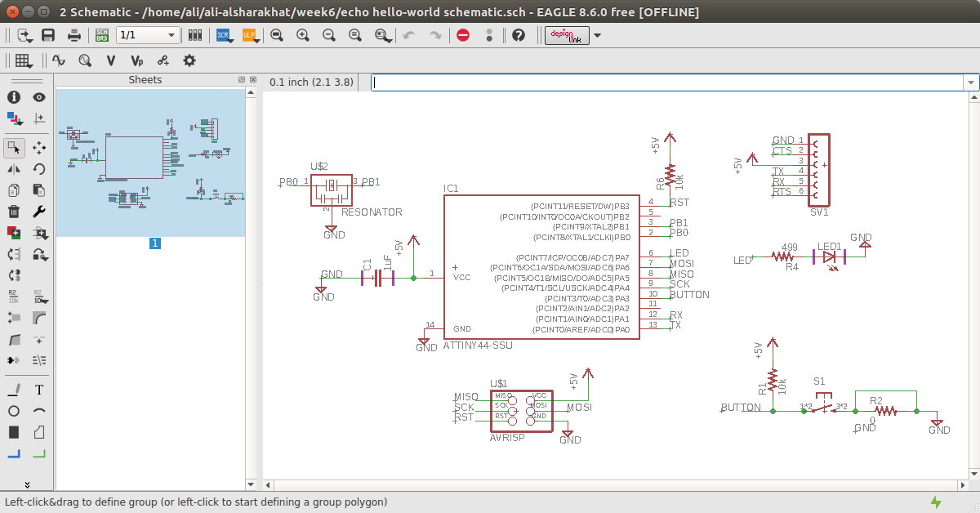
Task: Select the Mirror tool
Action: (13, 169)
